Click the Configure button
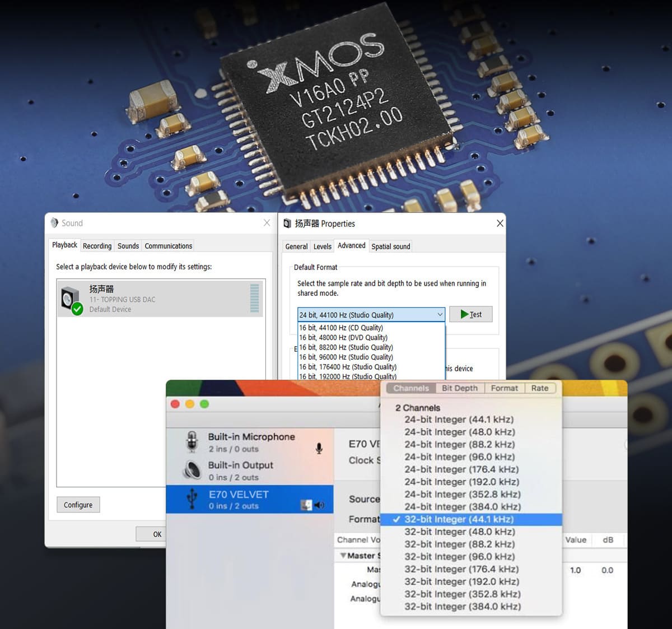 click(x=78, y=505)
